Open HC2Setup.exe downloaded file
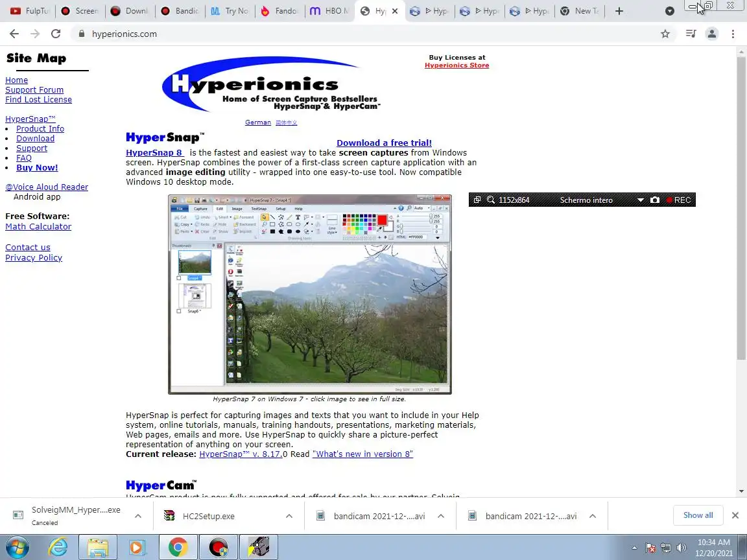This screenshot has width=747, height=560. pos(209,516)
